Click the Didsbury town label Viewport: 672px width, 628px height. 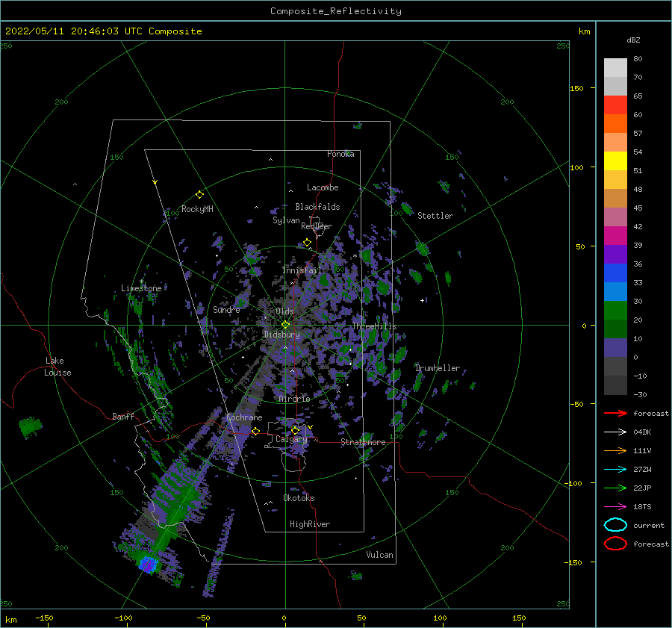click(x=282, y=335)
